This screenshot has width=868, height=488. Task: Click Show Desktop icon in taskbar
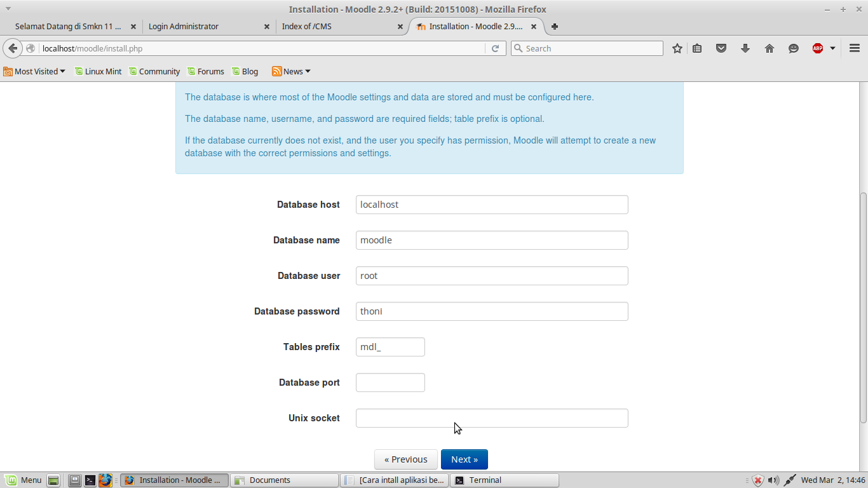tap(53, 480)
